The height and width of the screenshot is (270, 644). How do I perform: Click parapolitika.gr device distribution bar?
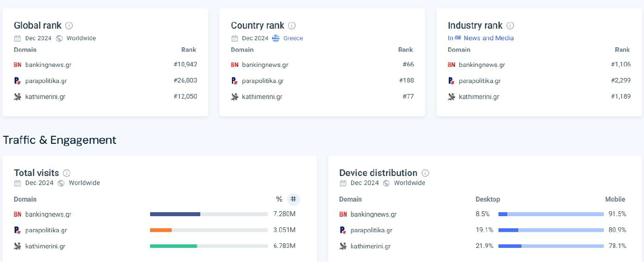pyautogui.click(x=551, y=230)
